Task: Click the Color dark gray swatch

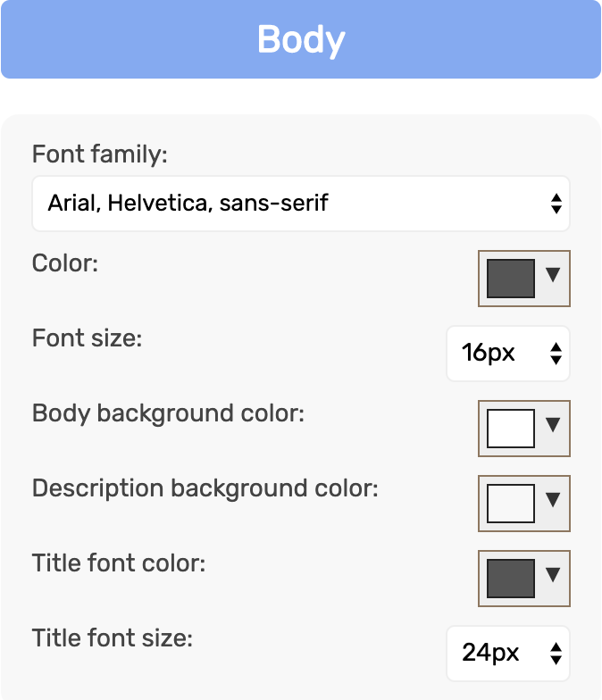Action: point(511,279)
